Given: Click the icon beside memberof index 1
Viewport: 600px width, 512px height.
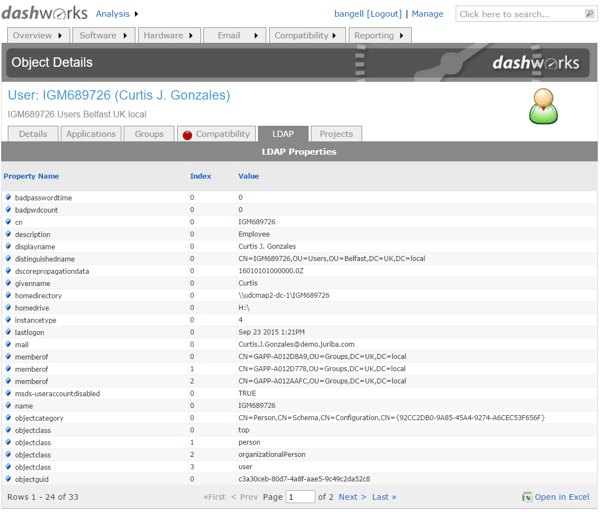Looking at the screenshot, I should [8, 369].
